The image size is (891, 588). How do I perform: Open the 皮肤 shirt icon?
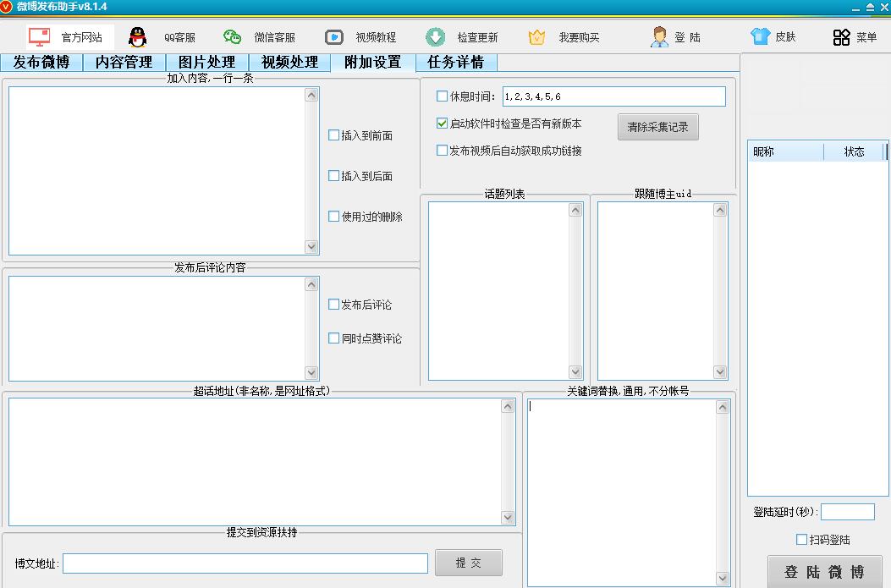click(760, 37)
